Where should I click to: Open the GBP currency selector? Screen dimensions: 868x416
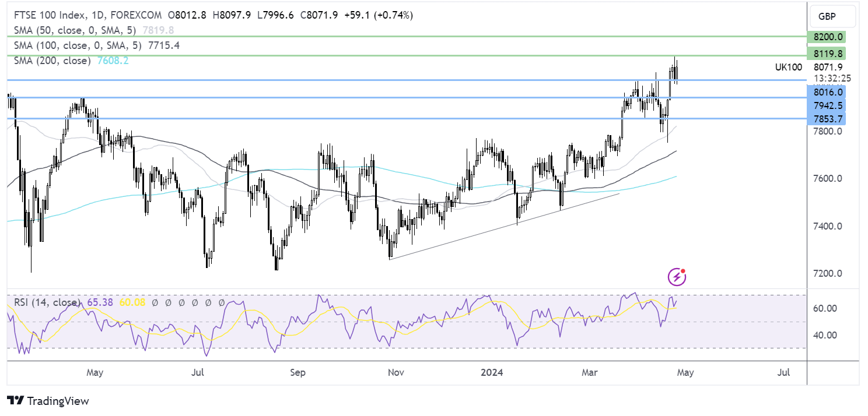(x=832, y=17)
